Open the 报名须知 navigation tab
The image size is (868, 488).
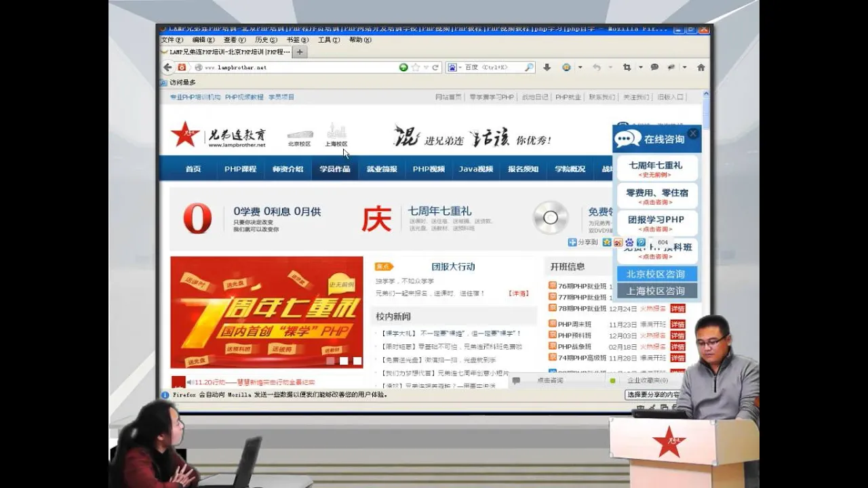click(x=523, y=169)
